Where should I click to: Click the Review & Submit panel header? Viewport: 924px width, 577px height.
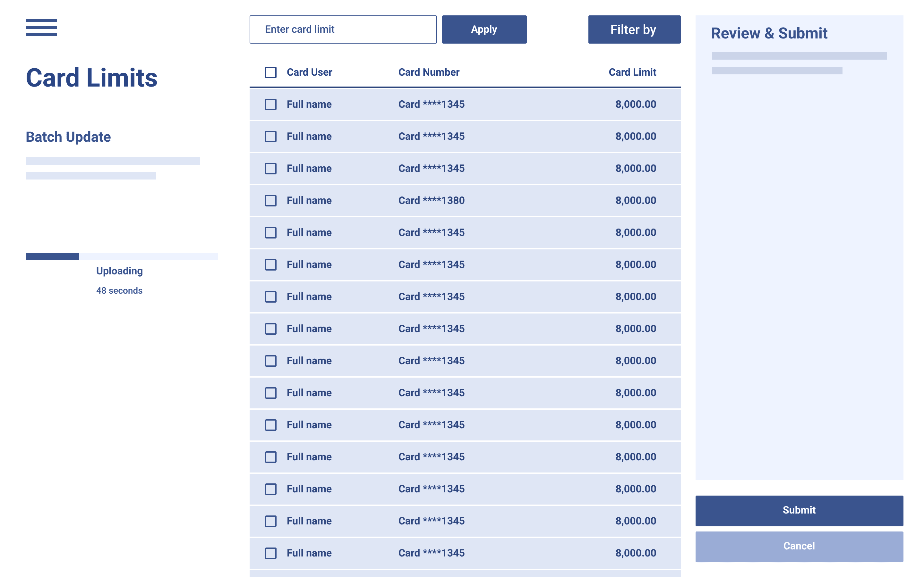click(x=769, y=34)
